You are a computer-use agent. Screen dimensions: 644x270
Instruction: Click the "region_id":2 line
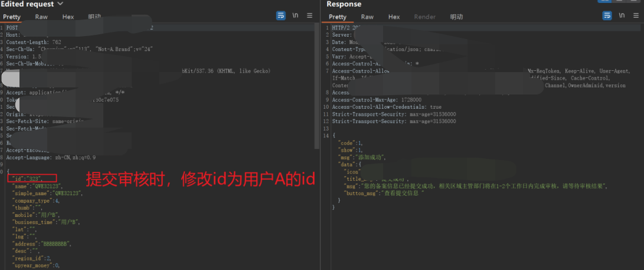click(32, 258)
